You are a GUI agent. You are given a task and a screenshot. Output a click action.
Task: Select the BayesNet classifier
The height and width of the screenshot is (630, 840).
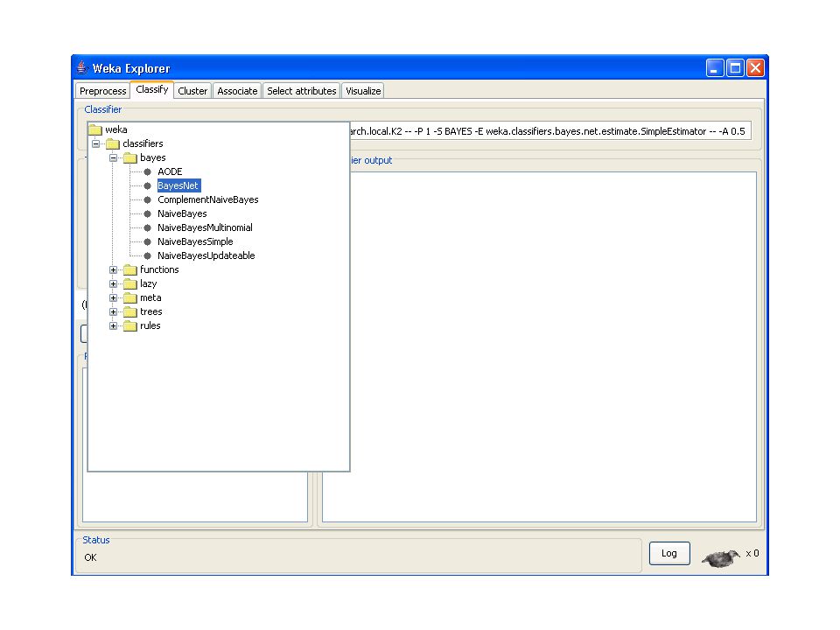click(x=178, y=185)
